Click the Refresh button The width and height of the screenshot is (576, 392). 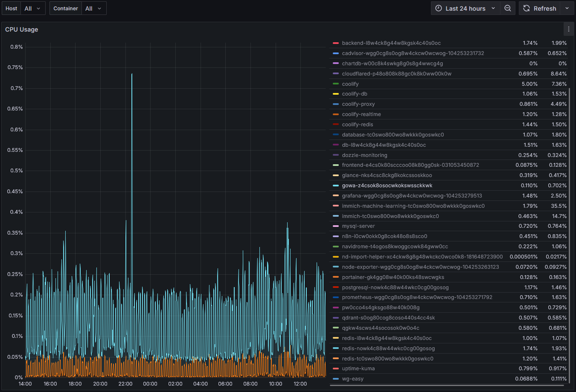(x=544, y=8)
